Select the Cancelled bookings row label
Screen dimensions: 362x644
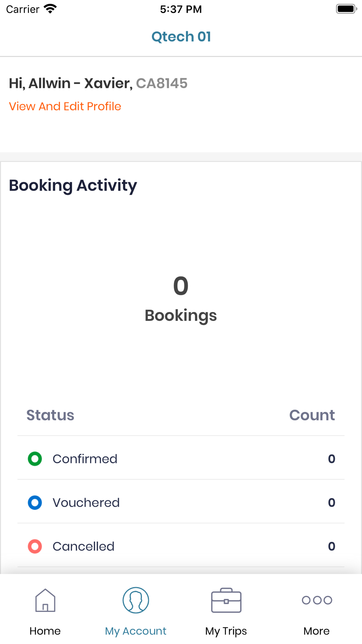click(x=84, y=546)
